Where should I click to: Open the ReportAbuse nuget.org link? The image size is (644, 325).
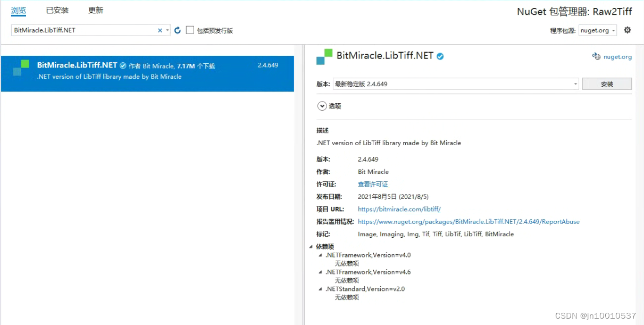click(x=469, y=221)
